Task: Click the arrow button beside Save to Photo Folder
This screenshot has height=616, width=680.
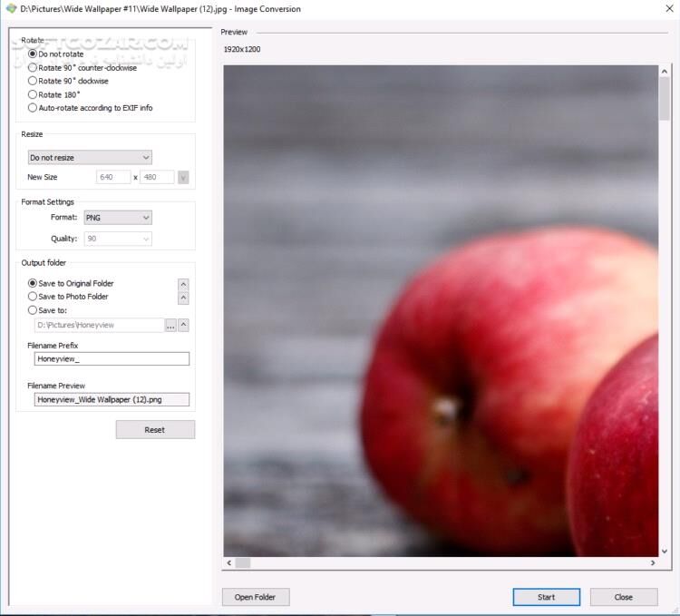Action: point(183,298)
